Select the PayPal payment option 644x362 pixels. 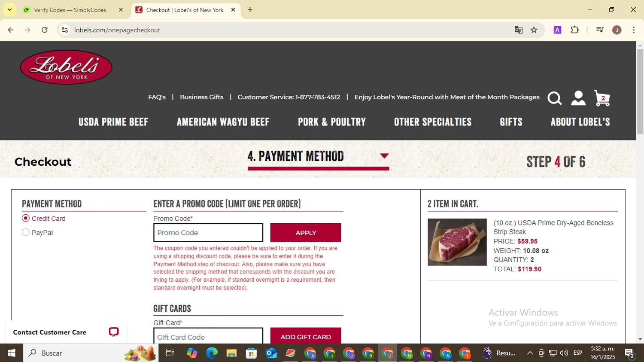26,233
